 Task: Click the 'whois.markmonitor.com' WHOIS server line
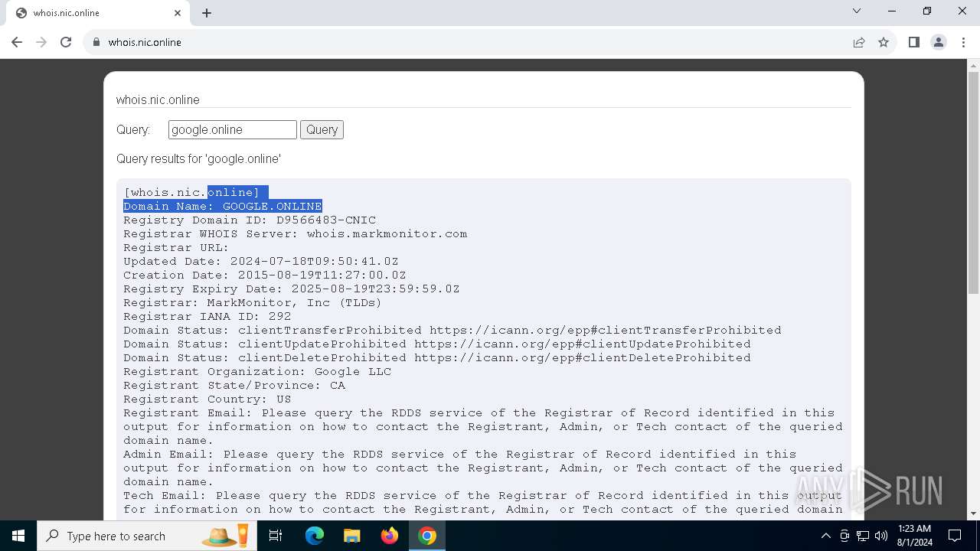[295, 234]
